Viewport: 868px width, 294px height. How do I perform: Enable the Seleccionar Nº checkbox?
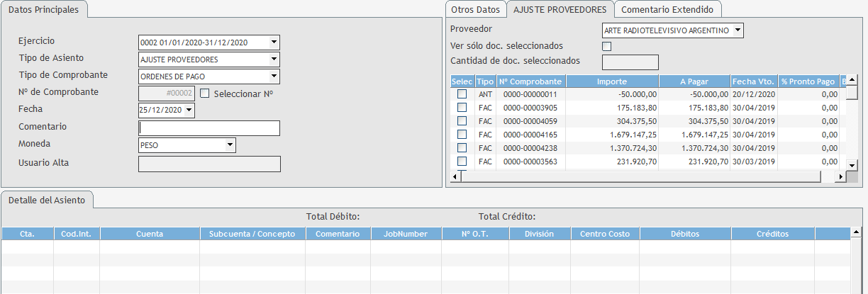tap(205, 93)
